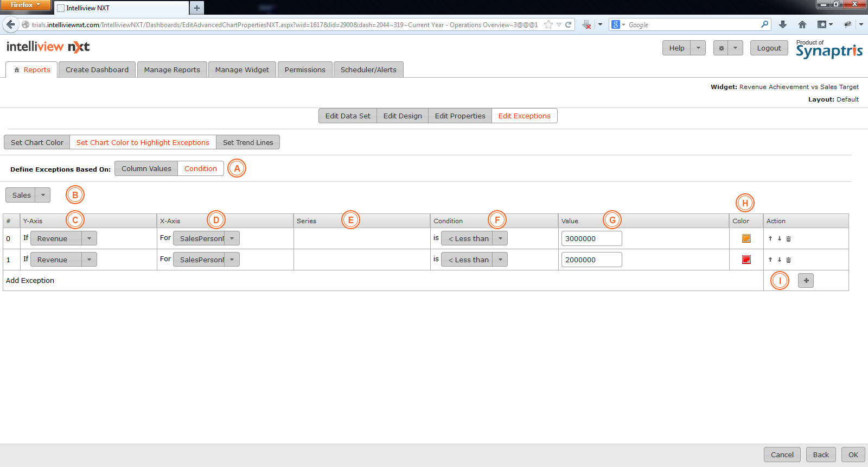Switch to Set Chart Color mode

(37, 142)
